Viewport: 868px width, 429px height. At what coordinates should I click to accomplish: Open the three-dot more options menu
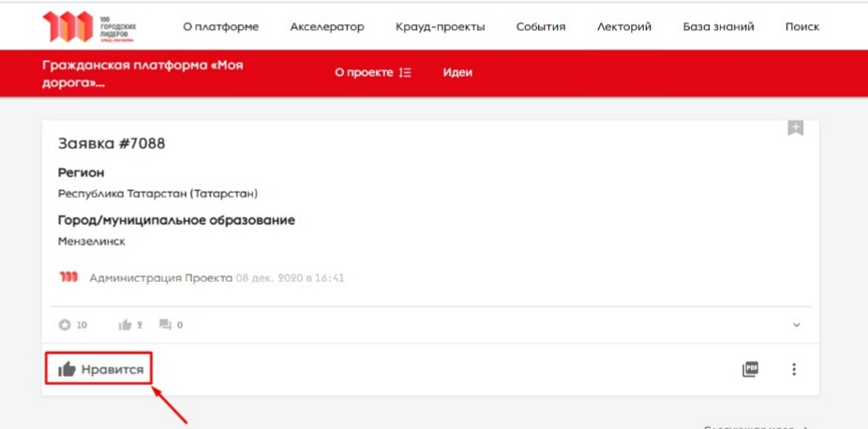[x=794, y=369]
